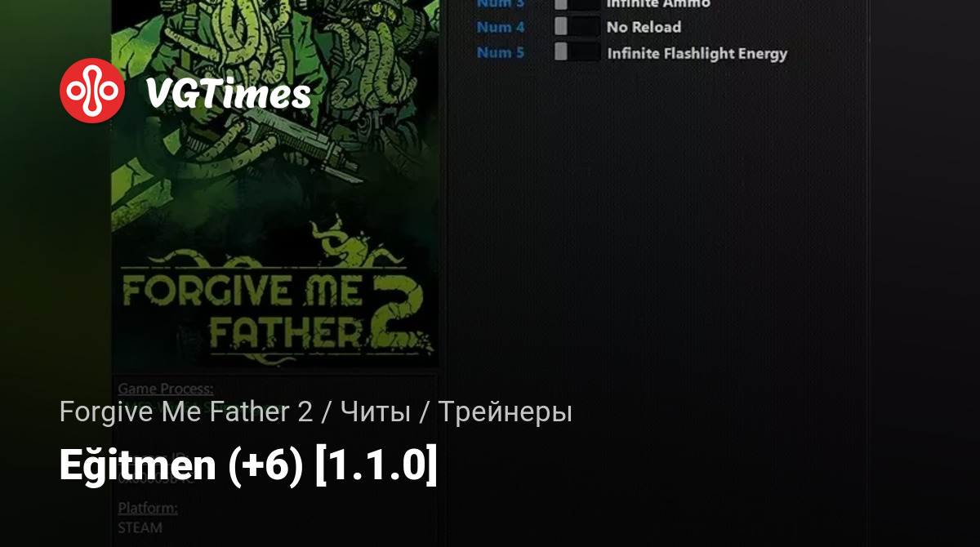Click the Game Process label
This screenshot has height=547, width=980.
click(x=166, y=389)
